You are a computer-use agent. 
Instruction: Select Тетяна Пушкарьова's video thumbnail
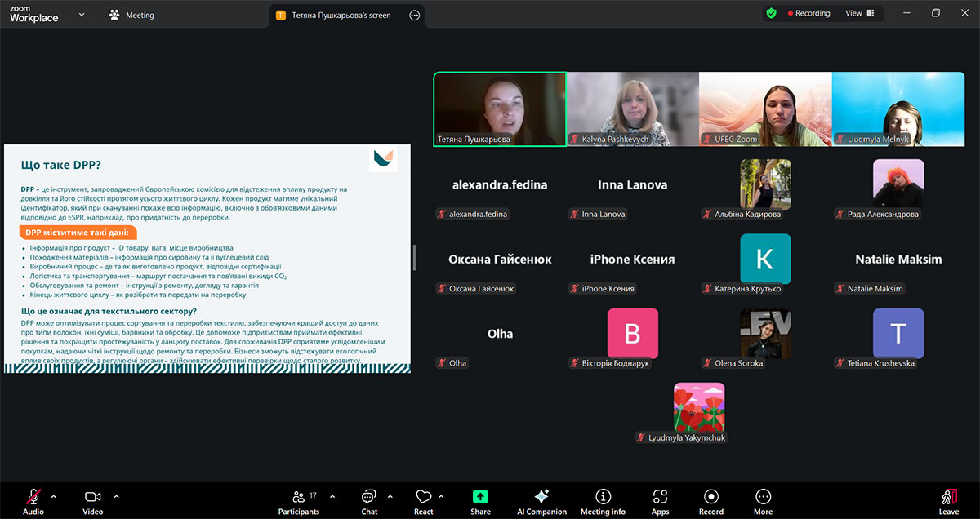click(500, 109)
